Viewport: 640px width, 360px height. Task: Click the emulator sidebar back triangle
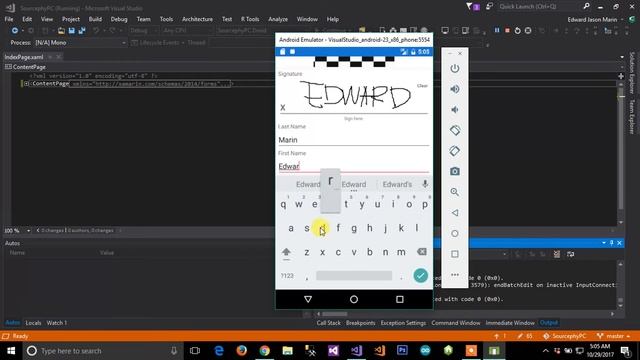[x=455, y=213]
